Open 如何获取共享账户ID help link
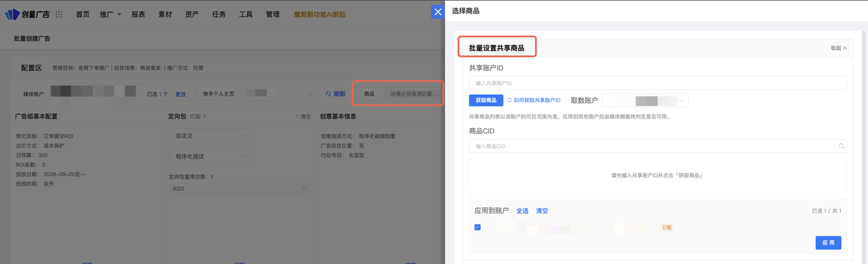Image resolution: width=868 pixels, height=264 pixels. (534, 100)
